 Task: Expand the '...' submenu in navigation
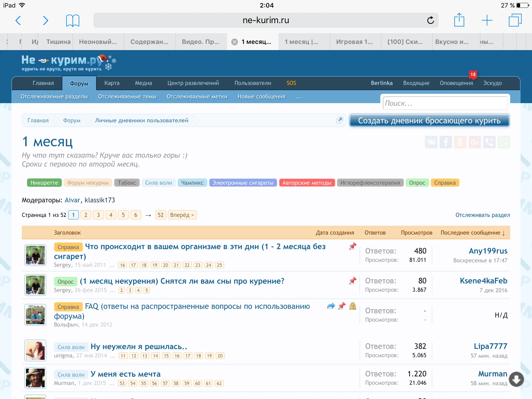299,97
